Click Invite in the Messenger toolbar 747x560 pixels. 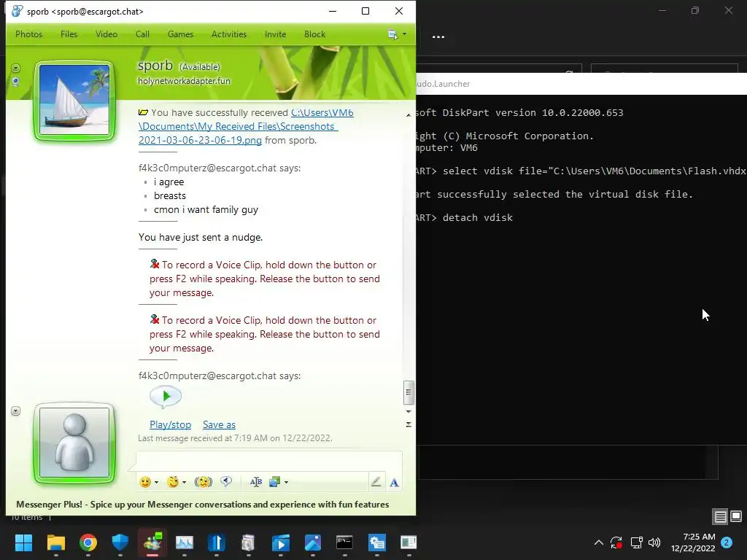275,34
